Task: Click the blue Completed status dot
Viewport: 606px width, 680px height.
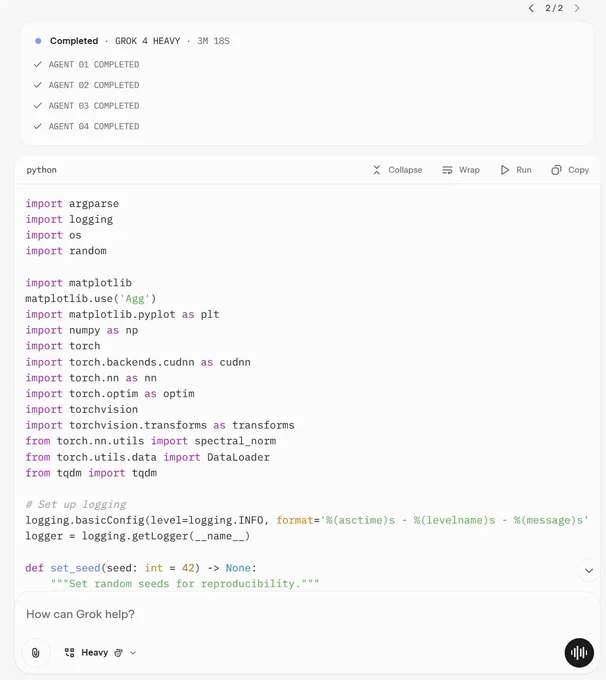Action: (x=38, y=41)
